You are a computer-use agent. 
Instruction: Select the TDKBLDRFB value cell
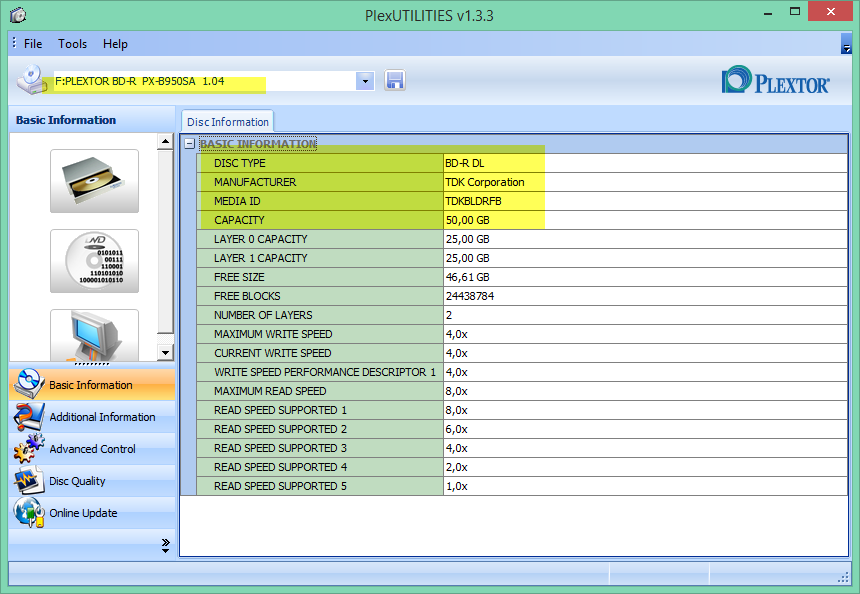tap(646, 201)
